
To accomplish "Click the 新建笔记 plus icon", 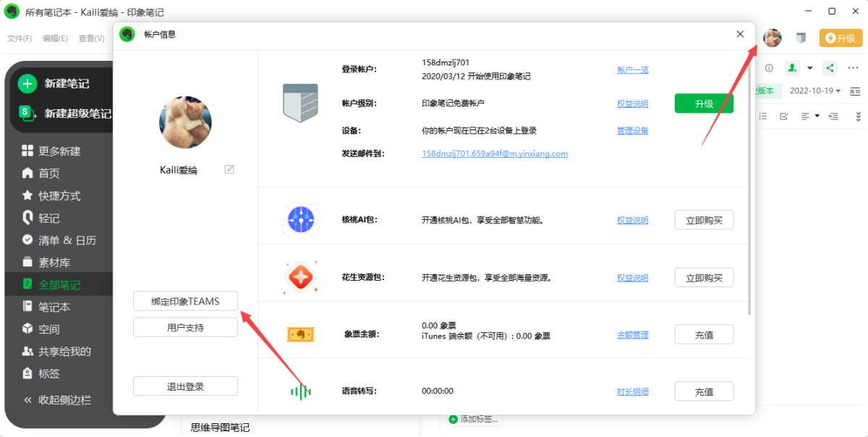I will click(27, 83).
